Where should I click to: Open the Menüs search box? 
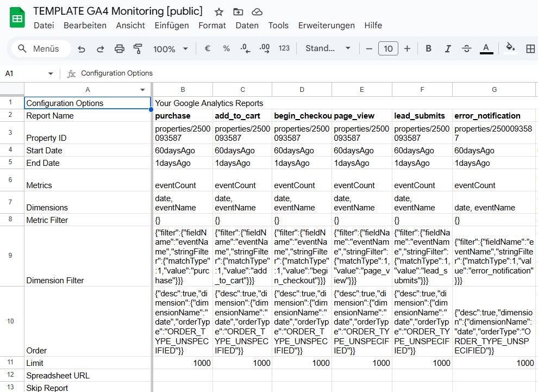[x=40, y=48]
